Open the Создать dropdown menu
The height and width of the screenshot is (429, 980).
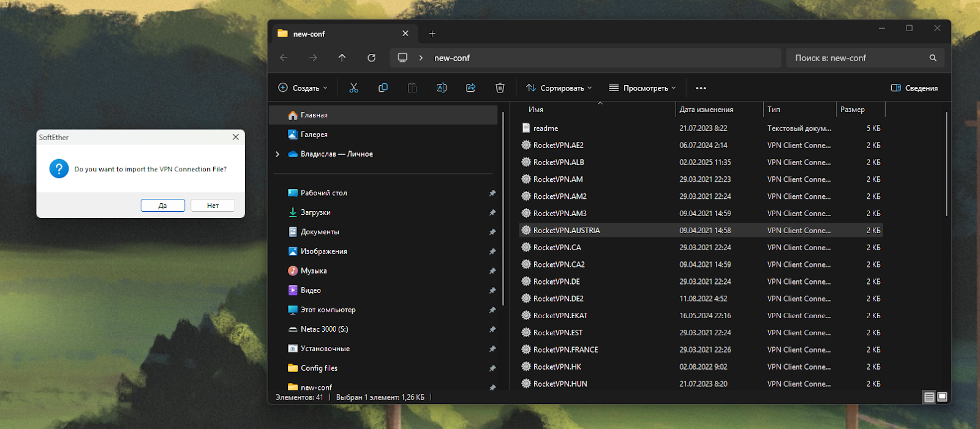[303, 88]
